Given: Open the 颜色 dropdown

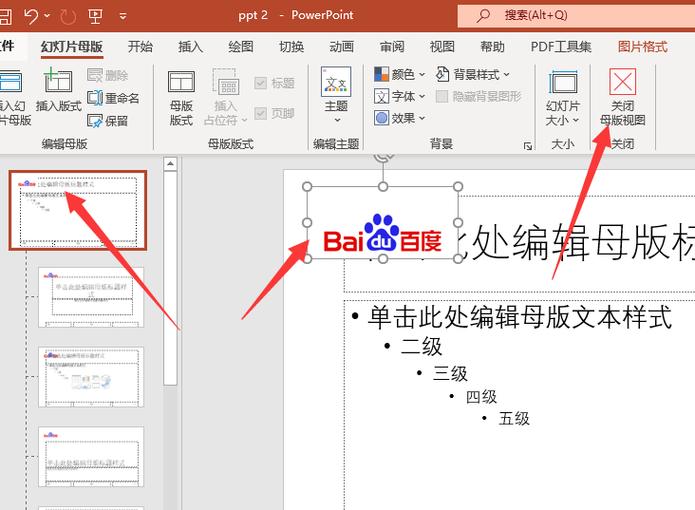Looking at the screenshot, I should click(399, 74).
